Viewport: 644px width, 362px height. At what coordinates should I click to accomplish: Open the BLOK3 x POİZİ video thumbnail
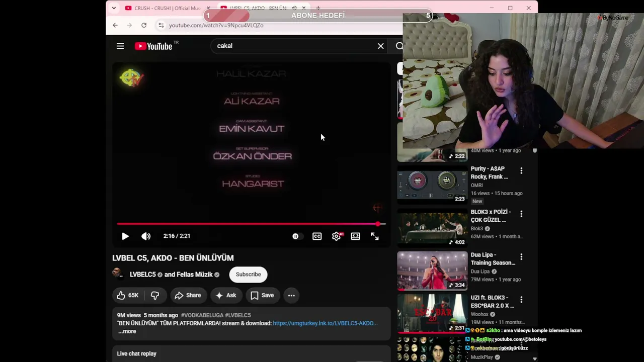click(432, 228)
